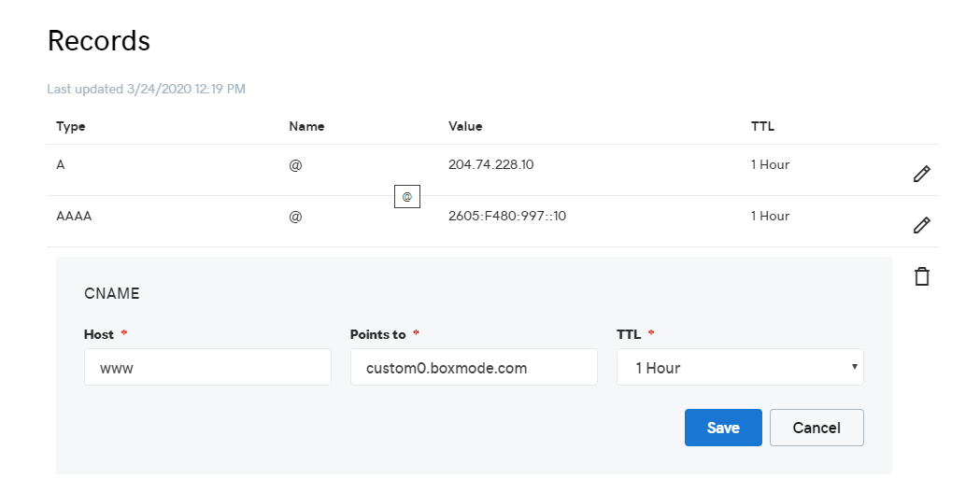Delete the CNAME record with the trash icon
The height and width of the screenshot is (492, 980).
click(x=921, y=276)
